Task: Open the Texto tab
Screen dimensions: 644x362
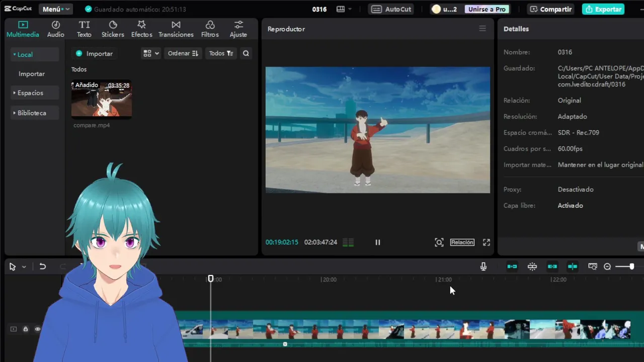Action: (x=84, y=29)
